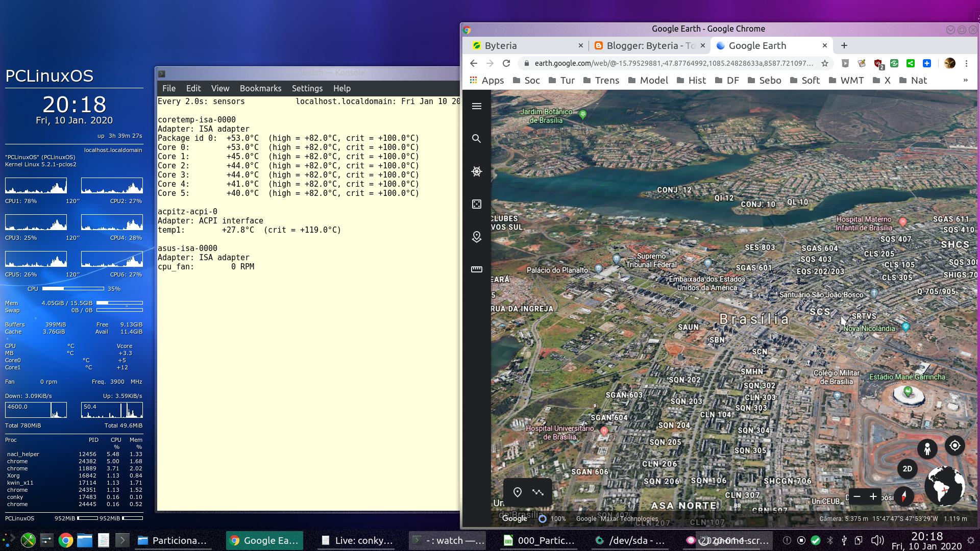
Task: Switch to the watch Konsole taskbar entry
Action: pos(448,540)
